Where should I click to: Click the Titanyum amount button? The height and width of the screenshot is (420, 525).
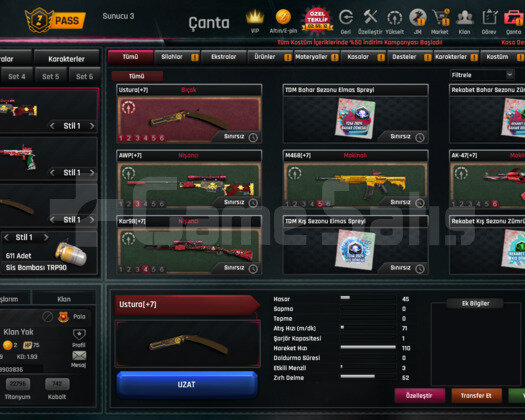[x=18, y=384]
